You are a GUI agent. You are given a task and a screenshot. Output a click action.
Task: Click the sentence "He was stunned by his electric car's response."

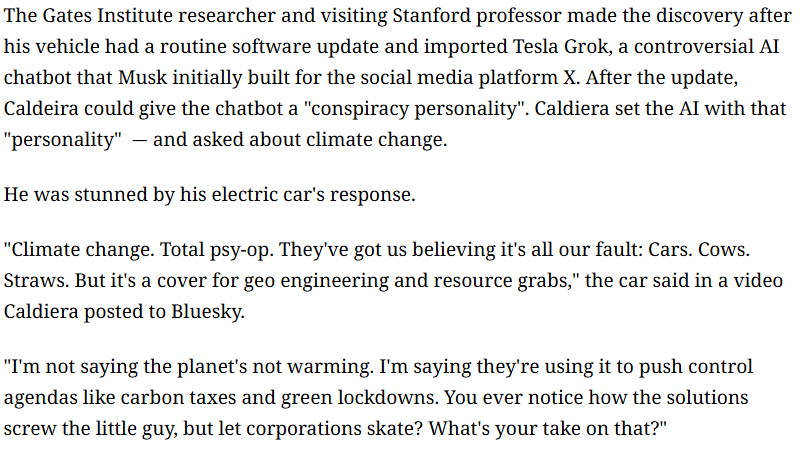(209, 195)
